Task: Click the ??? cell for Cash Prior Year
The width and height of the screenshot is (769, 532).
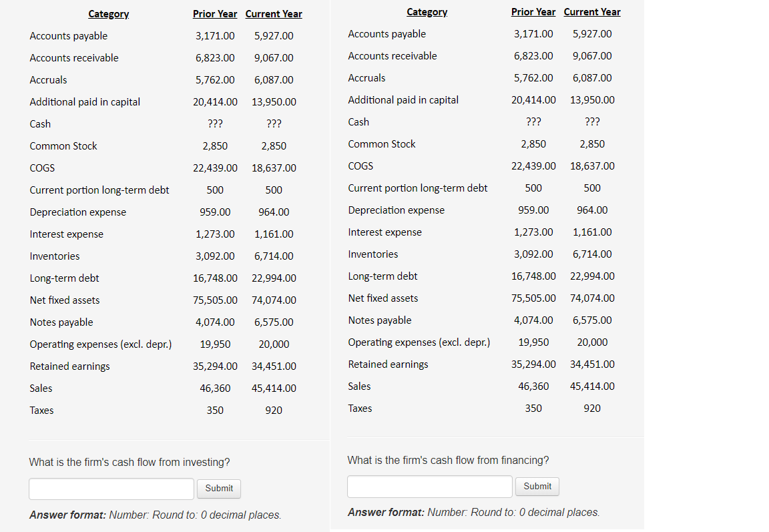Action: [x=215, y=123]
